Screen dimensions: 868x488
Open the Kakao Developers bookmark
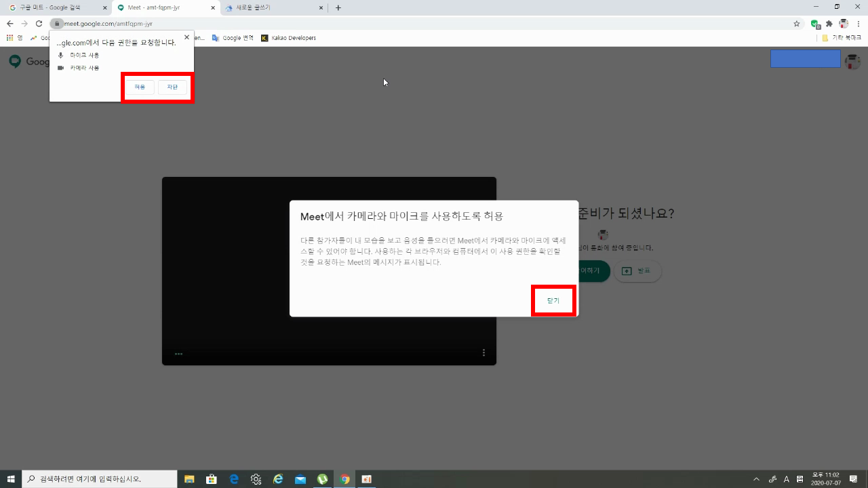pyautogui.click(x=288, y=38)
